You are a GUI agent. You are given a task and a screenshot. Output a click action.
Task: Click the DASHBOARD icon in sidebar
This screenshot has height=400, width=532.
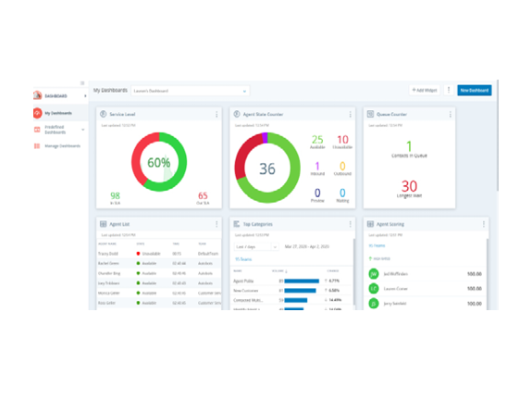37,95
